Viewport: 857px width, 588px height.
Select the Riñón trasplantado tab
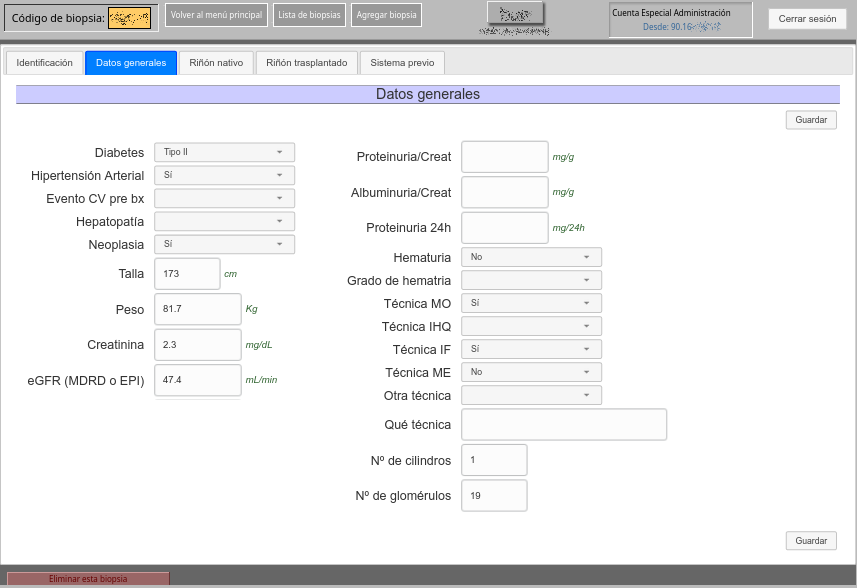coord(307,63)
